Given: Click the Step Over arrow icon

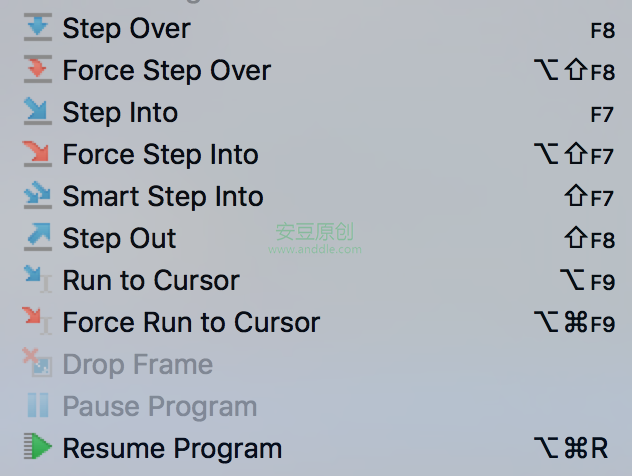Looking at the screenshot, I should (38, 28).
